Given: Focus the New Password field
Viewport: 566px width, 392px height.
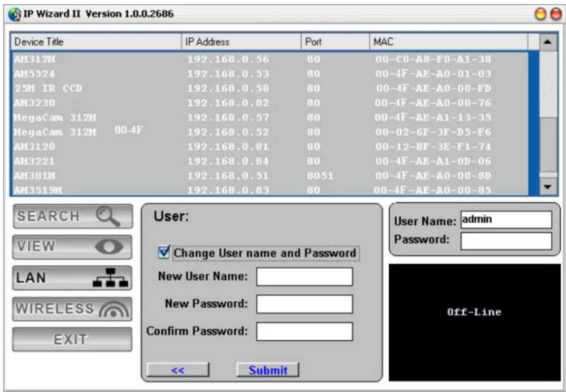Looking at the screenshot, I should [304, 304].
